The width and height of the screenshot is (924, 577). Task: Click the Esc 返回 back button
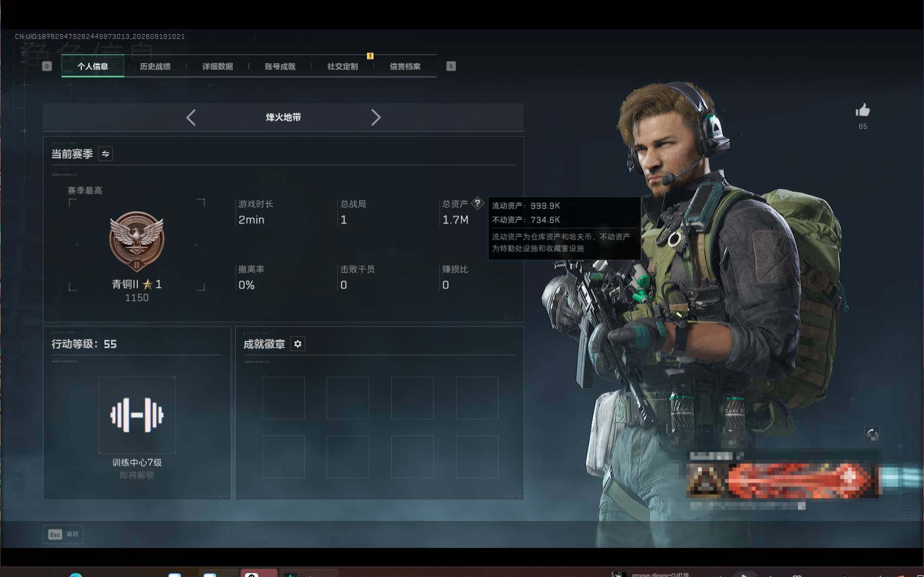point(63,534)
